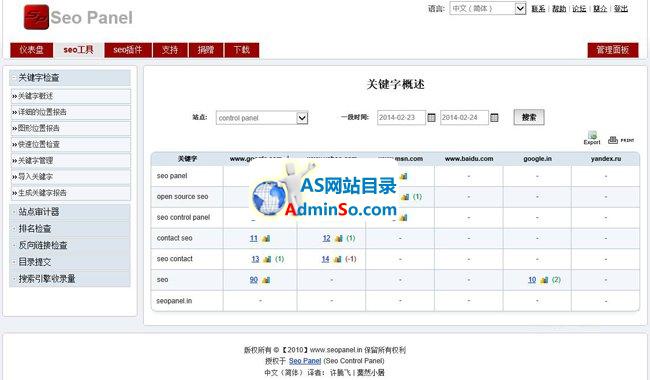This screenshot has width=650, height=380.
Task: Click rank link 12 in contact seo row
Action: point(327,238)
